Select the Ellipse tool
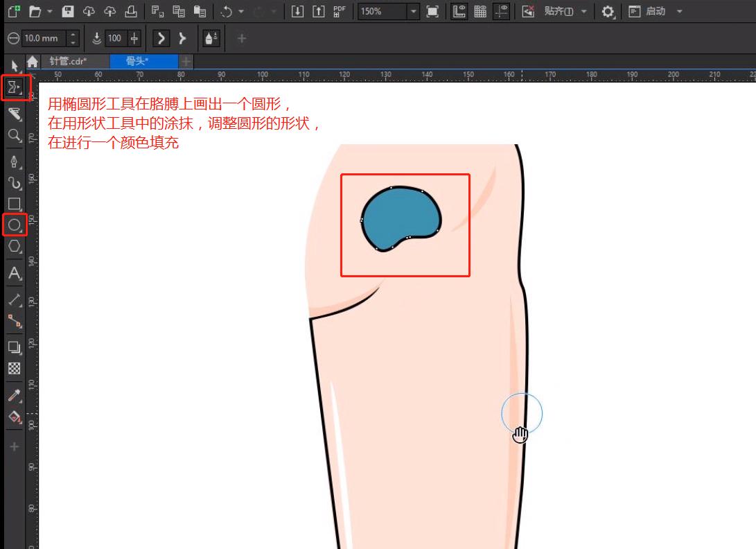756x549 pixels. (15, 225)
